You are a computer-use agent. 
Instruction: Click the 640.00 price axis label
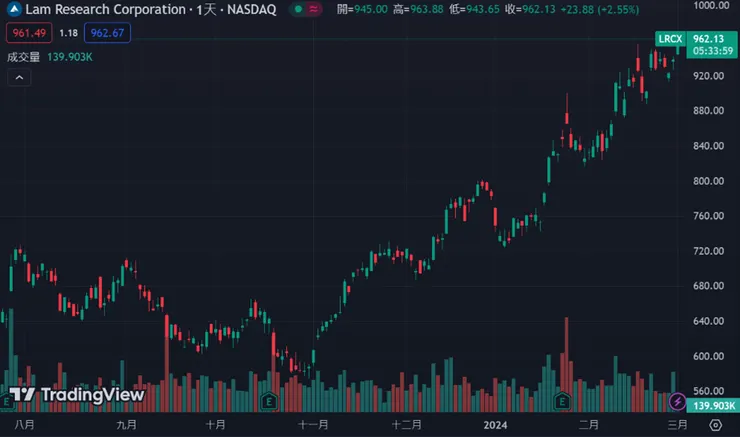coord(708,321)
